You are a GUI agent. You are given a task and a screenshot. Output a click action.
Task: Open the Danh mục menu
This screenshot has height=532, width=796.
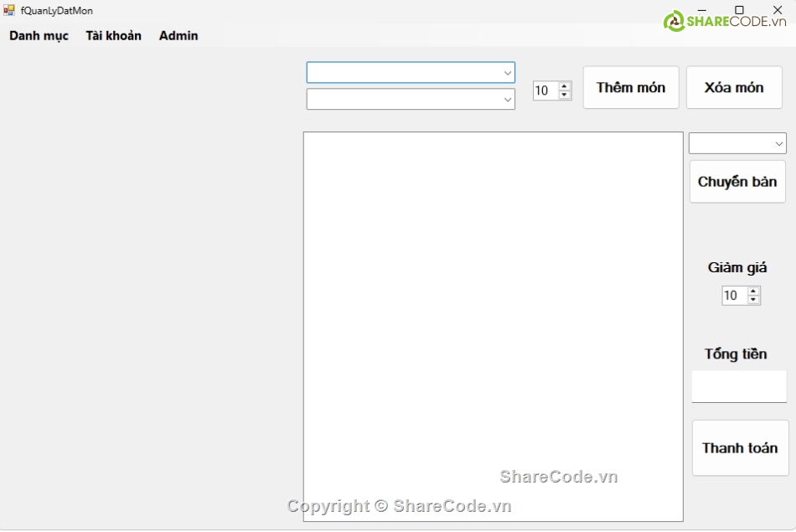39,36
